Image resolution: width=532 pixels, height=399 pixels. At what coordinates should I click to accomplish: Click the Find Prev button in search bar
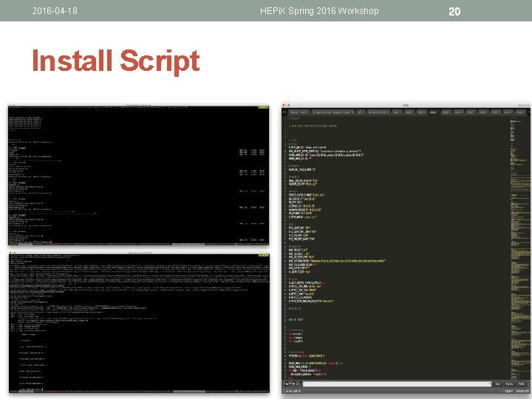(x=509, y=383)
